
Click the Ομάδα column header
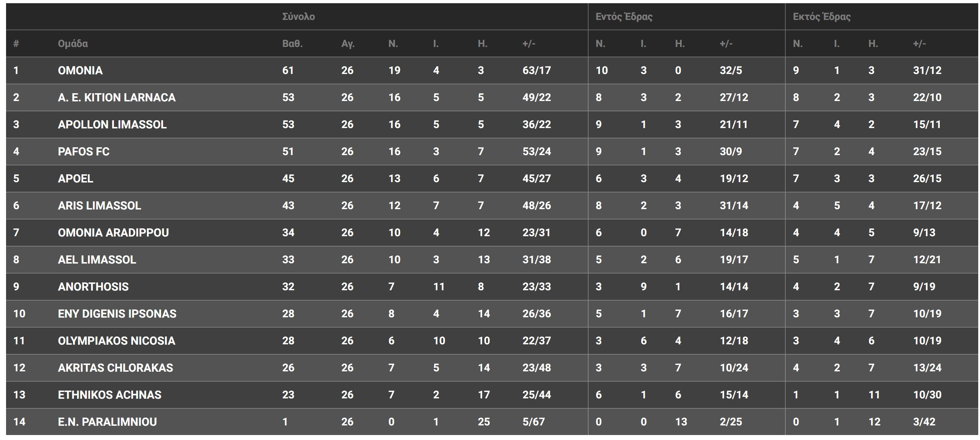click(73, 44)
